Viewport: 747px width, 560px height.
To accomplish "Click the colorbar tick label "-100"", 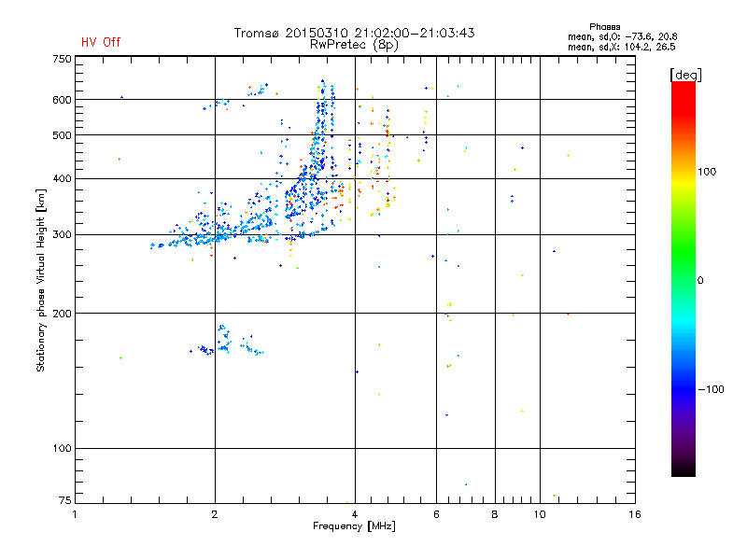I will [x=713, y=389].
